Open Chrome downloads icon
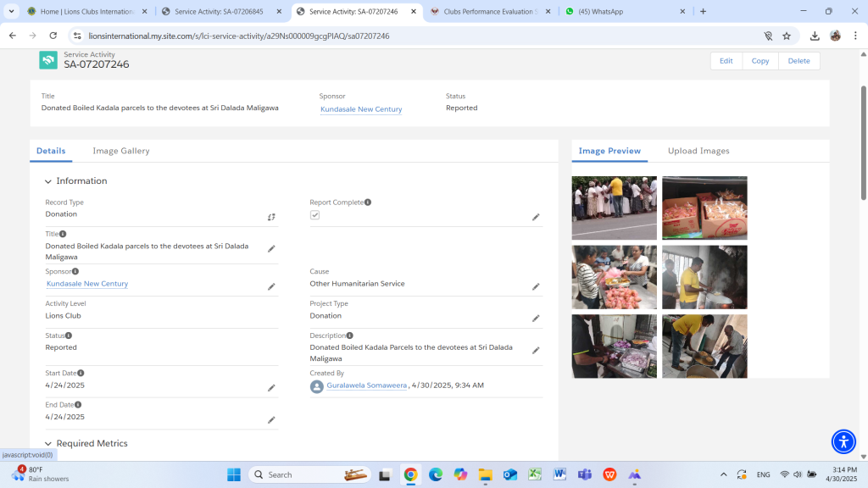The width and height of the screenshot is (868, 488). [x=815, y=36]
